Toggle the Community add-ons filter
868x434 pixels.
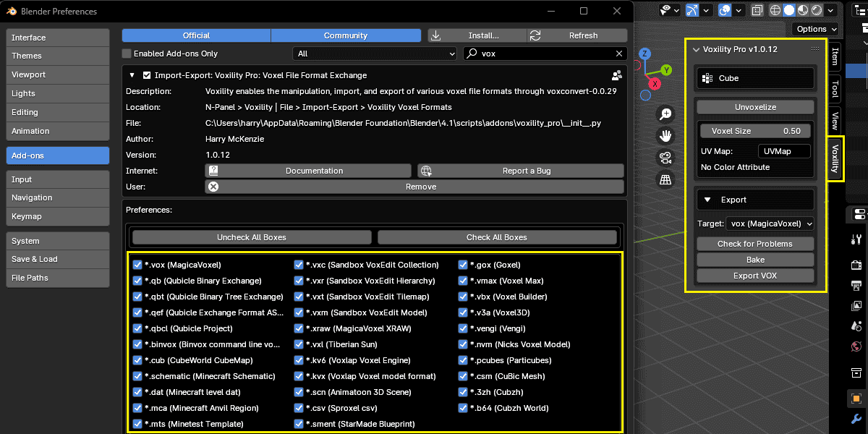click(346, 35)
